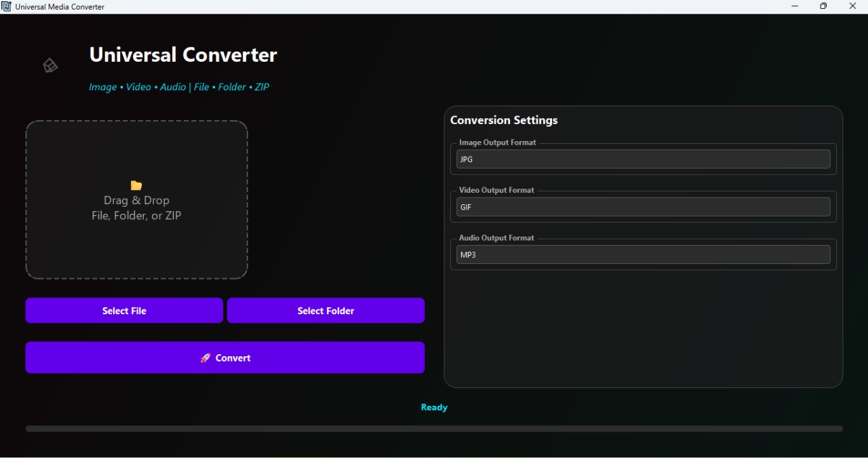Click the Select File button
Image resolution: width=868 pixels, height=458 pixels.
click(124, 310)
